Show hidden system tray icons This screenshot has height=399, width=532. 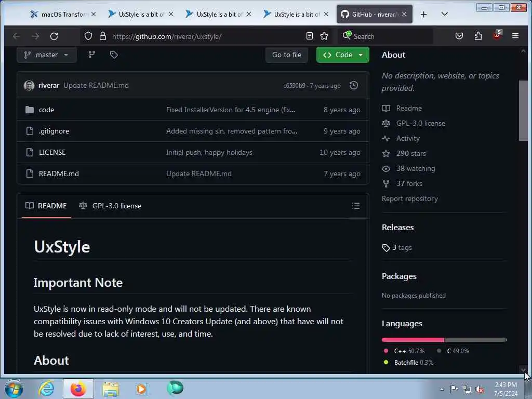[442, 390]
